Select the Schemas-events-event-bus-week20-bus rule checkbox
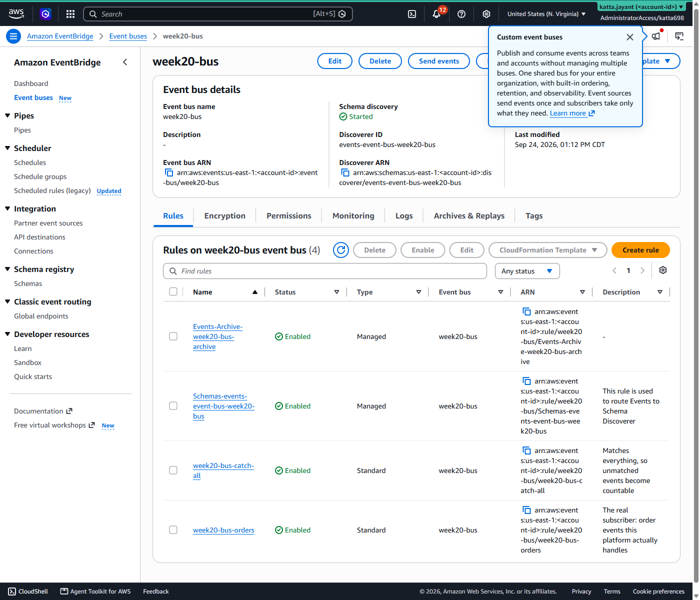The image size is (700, 600). coord(173,405)
